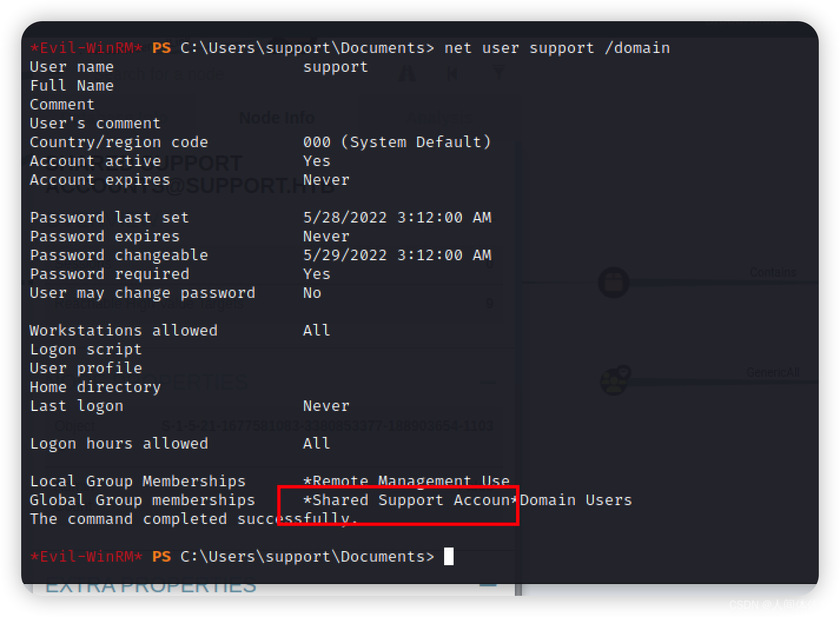Click 'Never' in the Password expires row
Image resolution: width=840 pixels, height=617 pixels.
326,236
